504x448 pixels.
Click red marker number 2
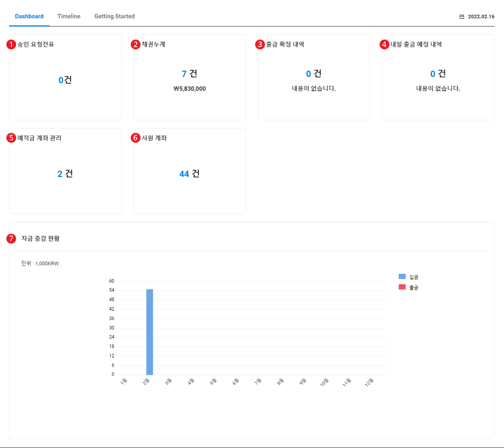[135, 44]
